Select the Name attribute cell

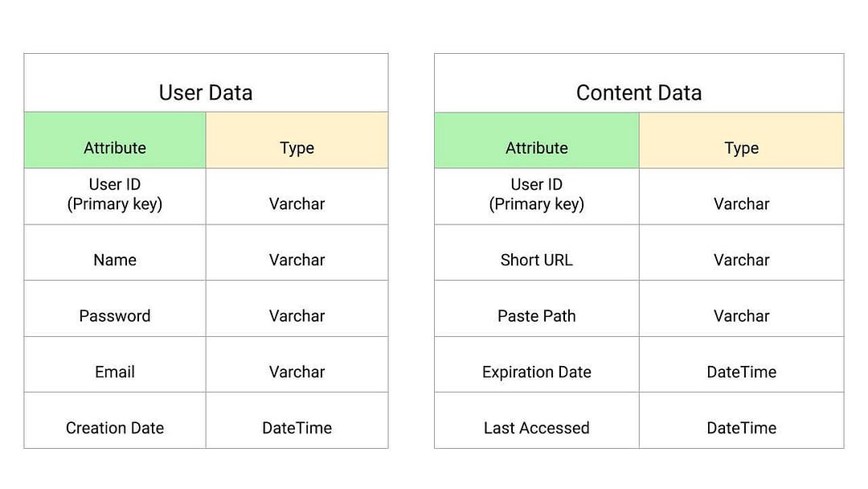point(115,260)
